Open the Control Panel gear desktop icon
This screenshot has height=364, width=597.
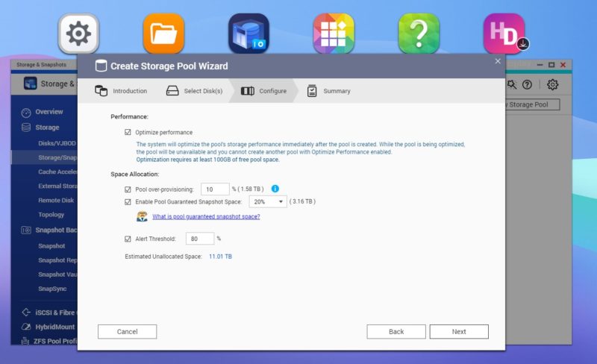tap(78, 34)
